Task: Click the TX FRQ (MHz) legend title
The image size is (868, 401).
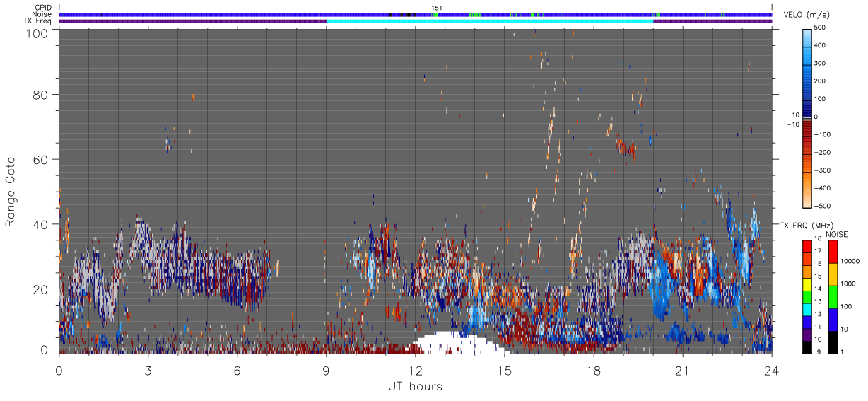Action: click(808, 225)
